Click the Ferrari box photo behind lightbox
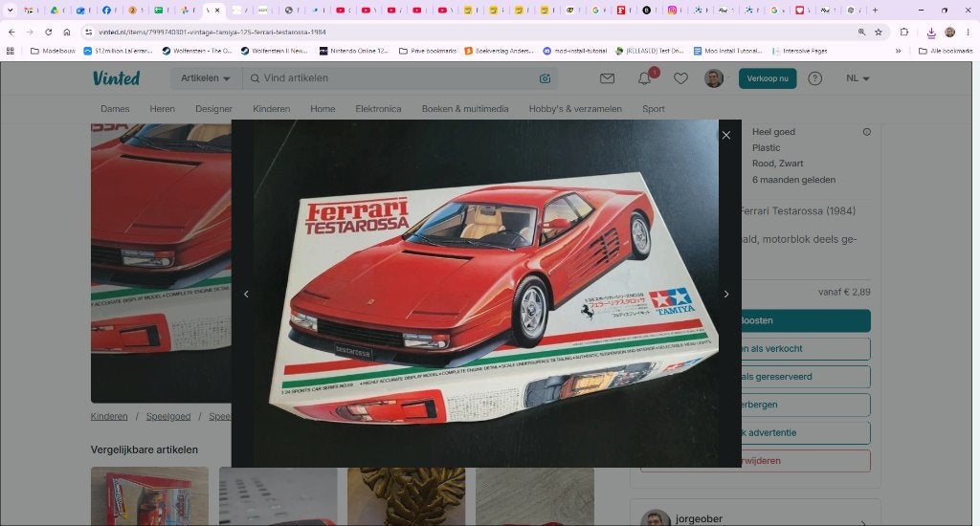 pos(161,262)
